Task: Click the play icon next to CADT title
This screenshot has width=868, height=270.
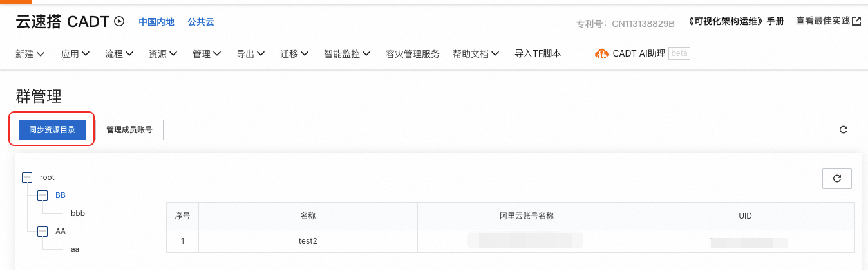Action: coord(119,22)
